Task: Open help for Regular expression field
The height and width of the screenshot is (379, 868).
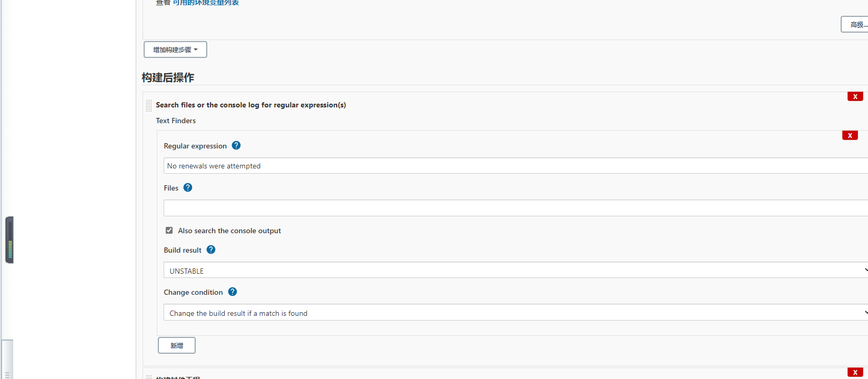Action: pyautogui.click(x=236, y=145)
